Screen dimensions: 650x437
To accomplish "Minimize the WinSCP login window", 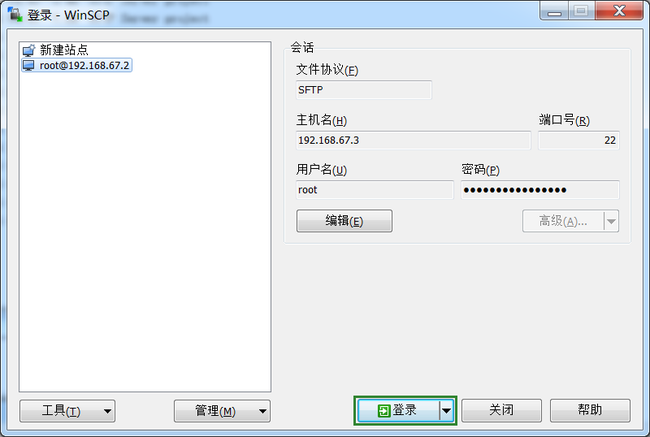I will point(554,11).
